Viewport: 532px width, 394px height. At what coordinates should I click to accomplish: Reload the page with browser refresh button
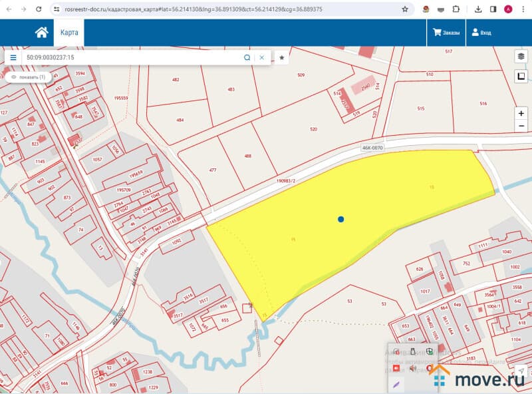pyautogui.click(x=39, y=9)
